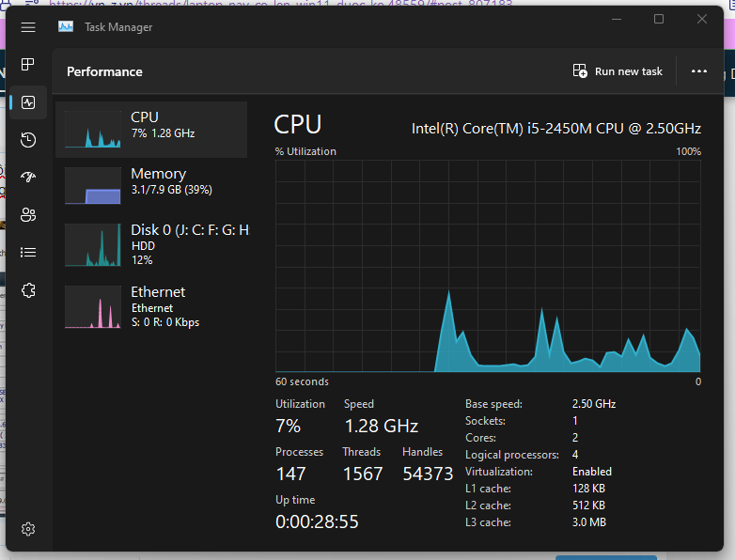The width and height of the screenshot is (735, 560).
Task: Click the Intel Core i5-2450M processor name
Action: click(555, 129)
